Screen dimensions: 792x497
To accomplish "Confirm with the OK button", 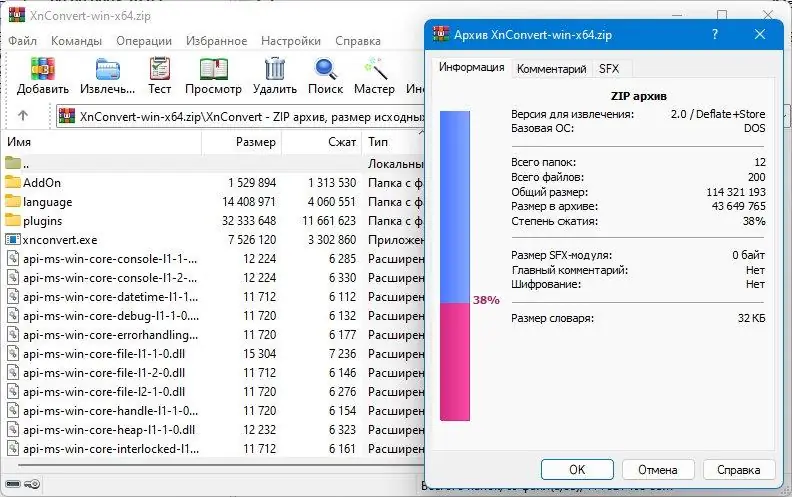I will click(577, 470).
